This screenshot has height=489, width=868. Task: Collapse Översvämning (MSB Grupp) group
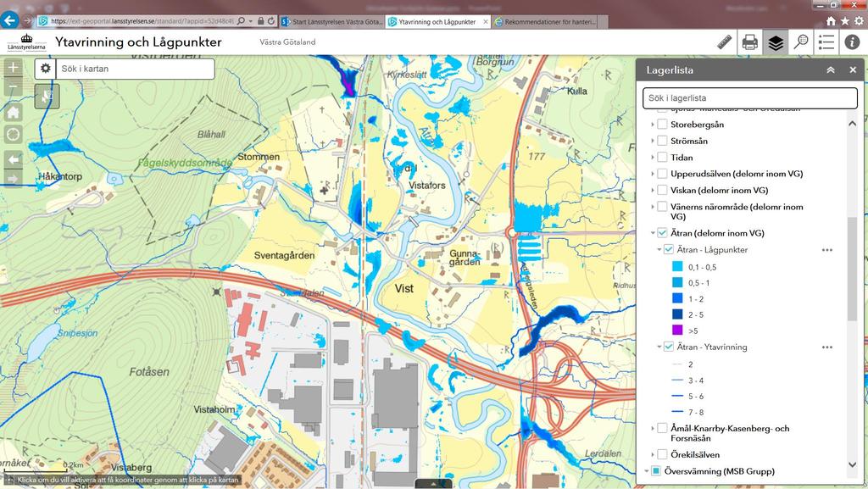647,471
